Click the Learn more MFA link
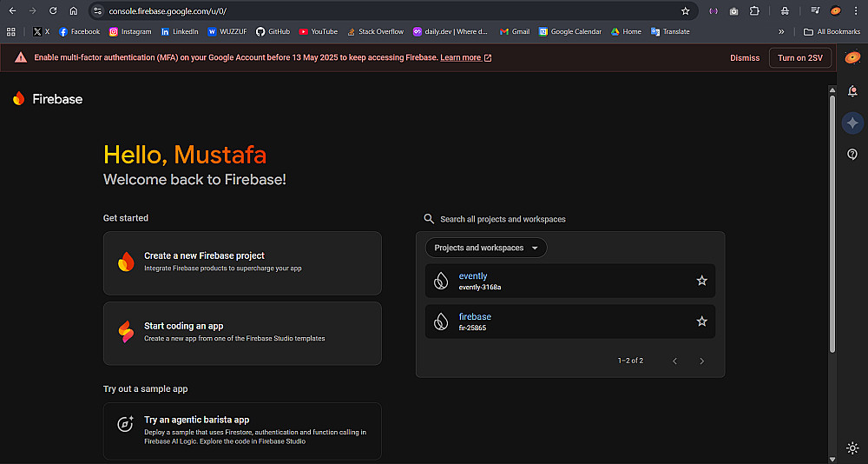Screen dimensions: 868x464 coord(465,57)
